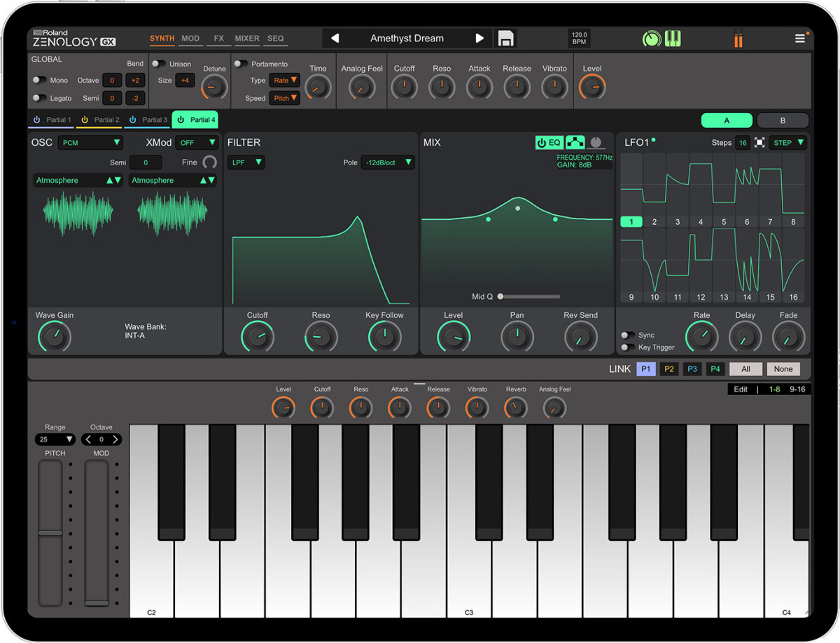
Task: Select the B variation button
Action: point(783,120)
